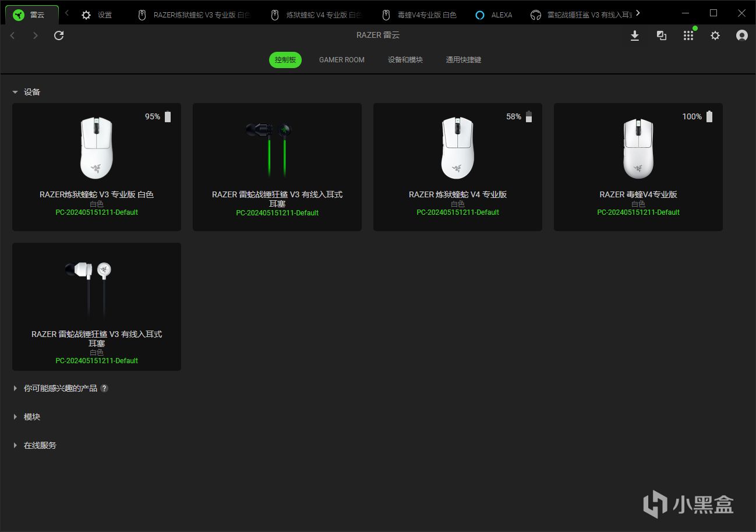Click PC-202405151211-Default on the green-cabled earbuds card
This screenshot has width=756, height=532.
(277, 213)
